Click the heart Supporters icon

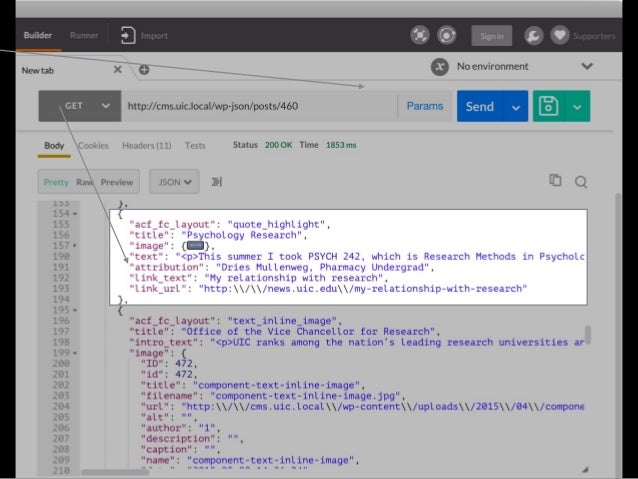click(560, 35)
